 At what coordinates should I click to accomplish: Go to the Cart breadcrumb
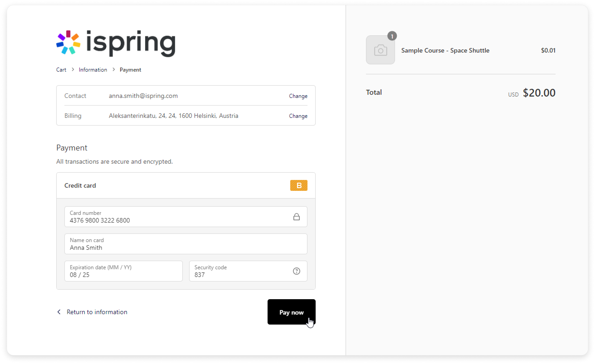61,70
